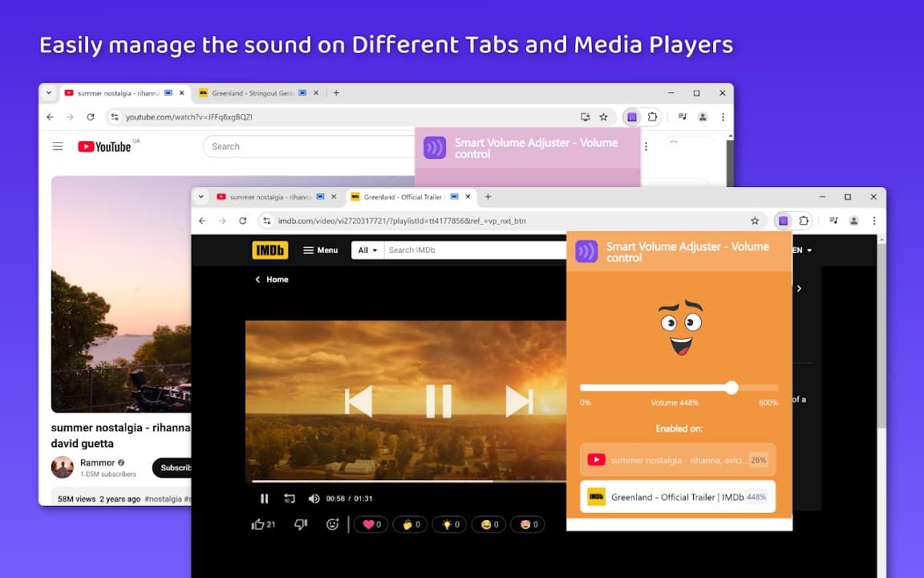Open a new tab in the YouTube window
Screen dimensions: 924x578
point(336,92)
